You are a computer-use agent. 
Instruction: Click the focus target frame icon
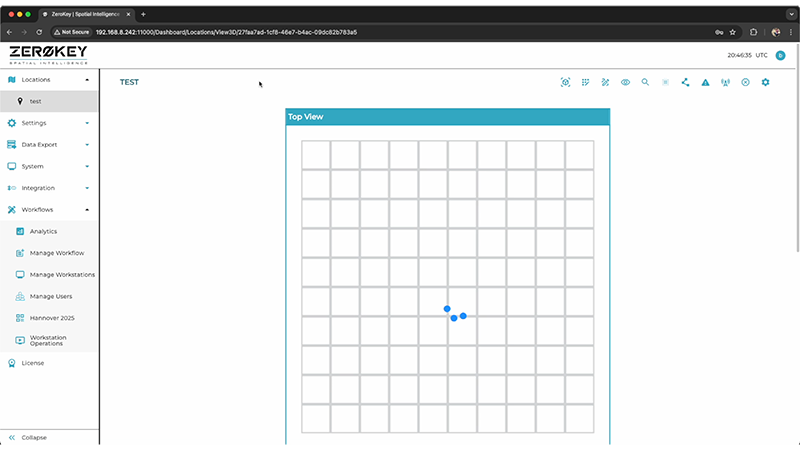click(x=565, y=82)
